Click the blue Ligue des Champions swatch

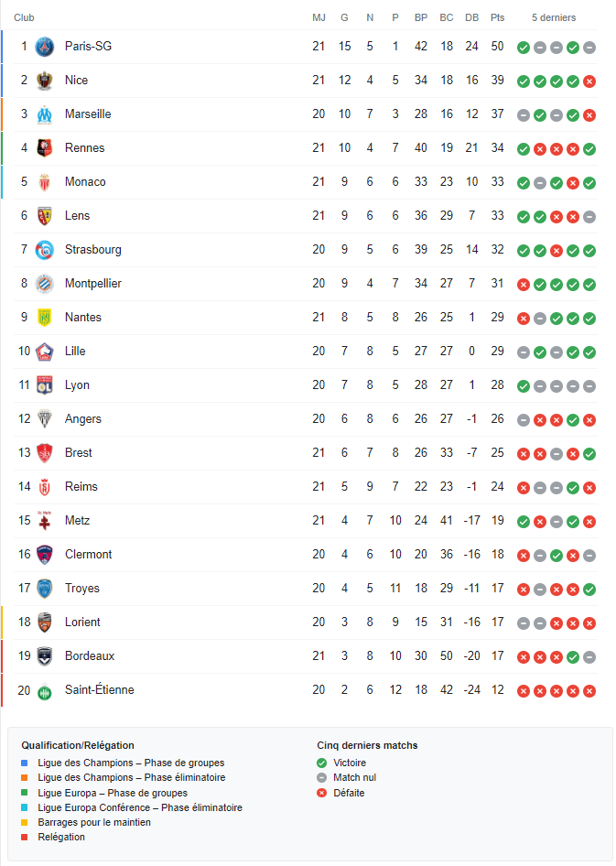point(25,763)
